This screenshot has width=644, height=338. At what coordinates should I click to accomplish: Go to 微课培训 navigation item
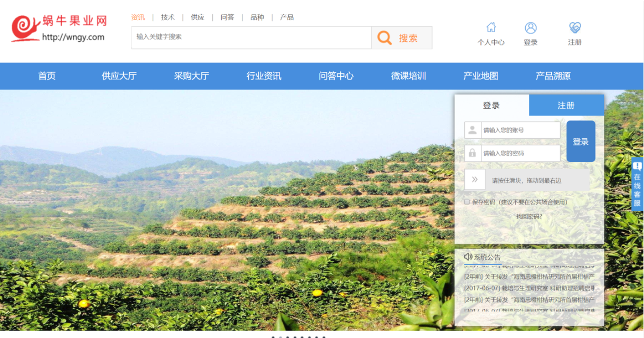(x=408, y=76)
